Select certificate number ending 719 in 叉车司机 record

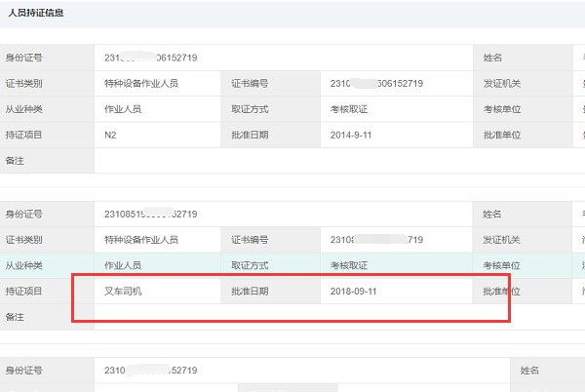coord(376,240)
